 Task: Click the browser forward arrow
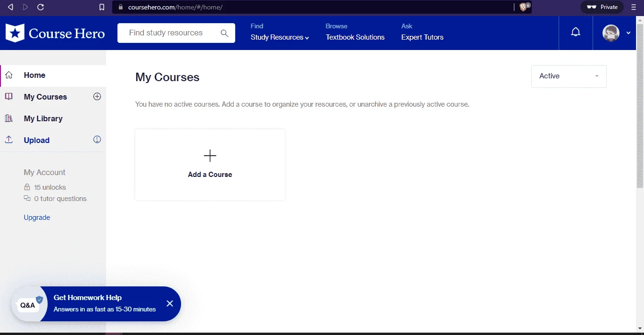tap(25, 7)
